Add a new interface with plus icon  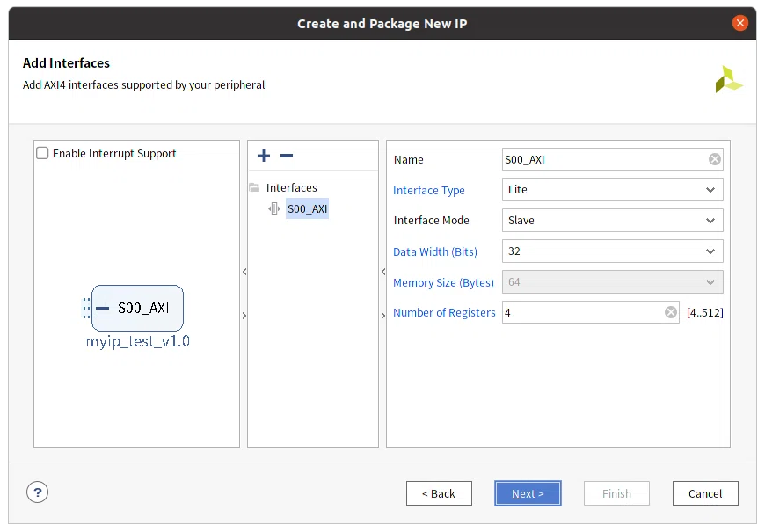coord(264,156)
